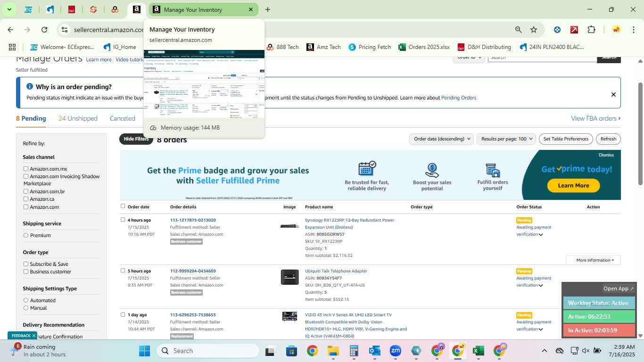Toggle the Business customer filter checkbox
Image resolution: width=644 pixels, height=362 pixels.
click(x=26, y=271)
